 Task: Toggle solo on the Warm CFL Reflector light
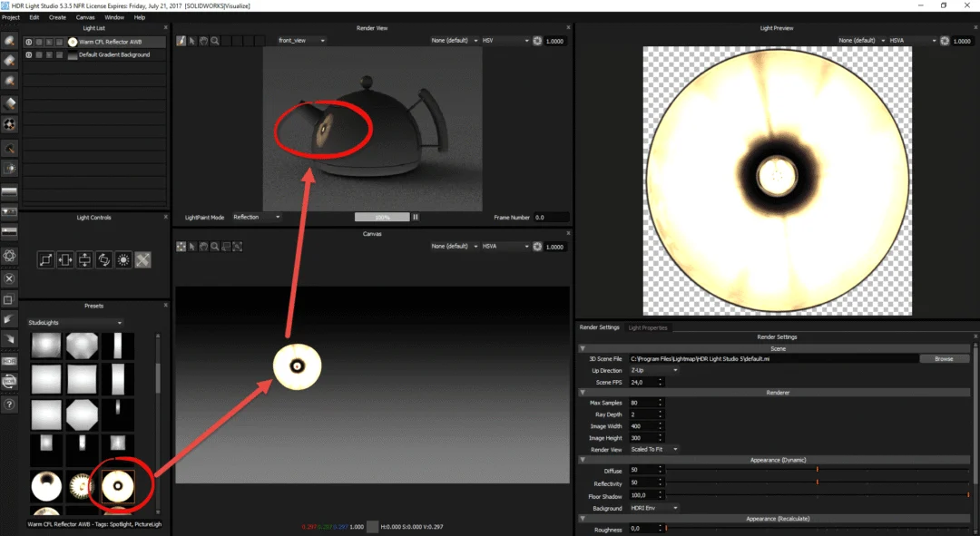click(41, 41)
